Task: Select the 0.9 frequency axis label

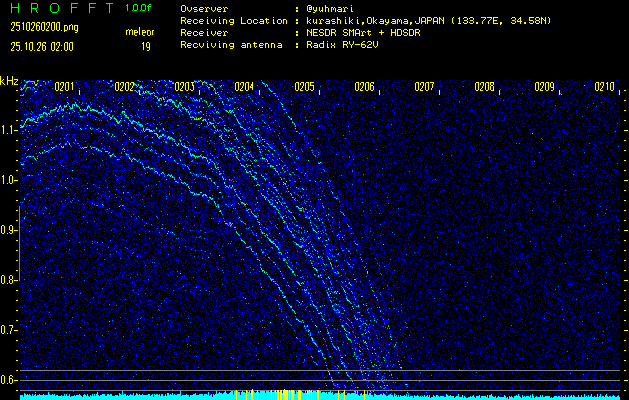Action: tap(9, 230)
